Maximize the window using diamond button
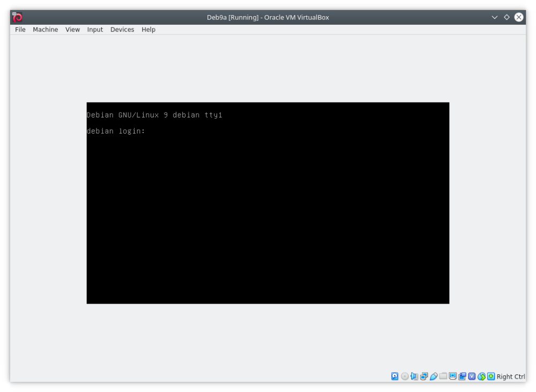 point(507,17)
